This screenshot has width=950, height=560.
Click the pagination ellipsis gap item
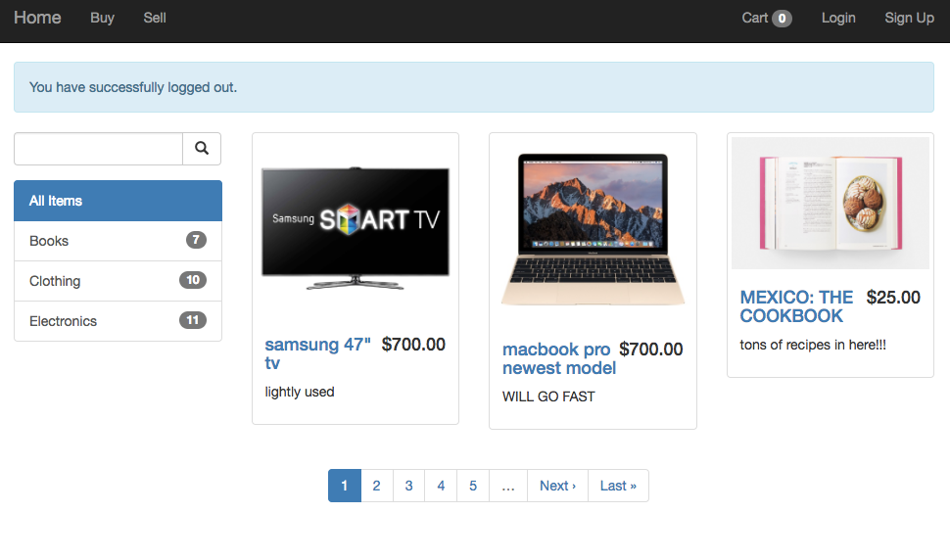coord(508,486)
